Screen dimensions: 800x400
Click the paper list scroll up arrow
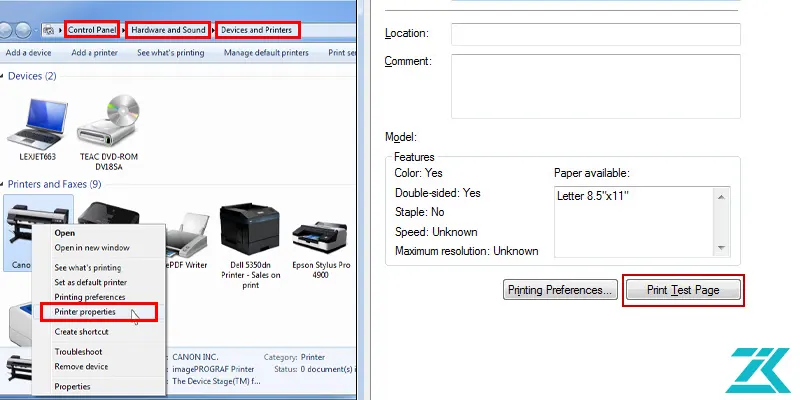tap(721, 197)
